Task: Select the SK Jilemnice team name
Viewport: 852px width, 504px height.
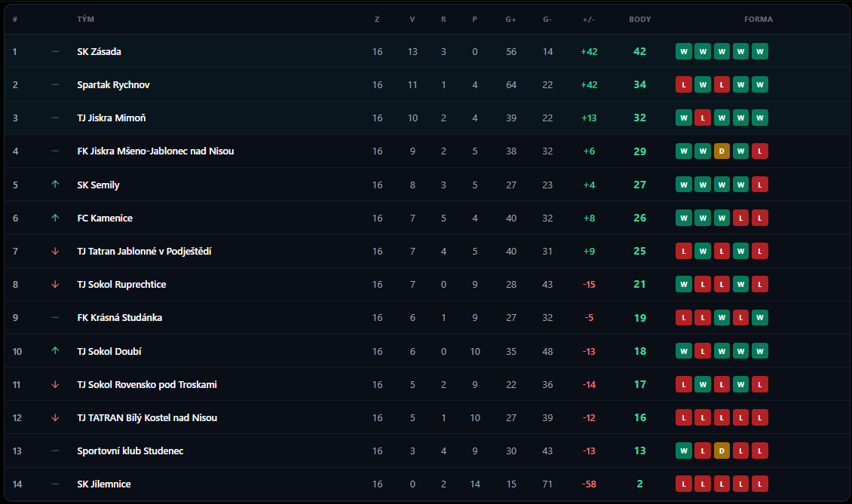Action: pos(103,484)
